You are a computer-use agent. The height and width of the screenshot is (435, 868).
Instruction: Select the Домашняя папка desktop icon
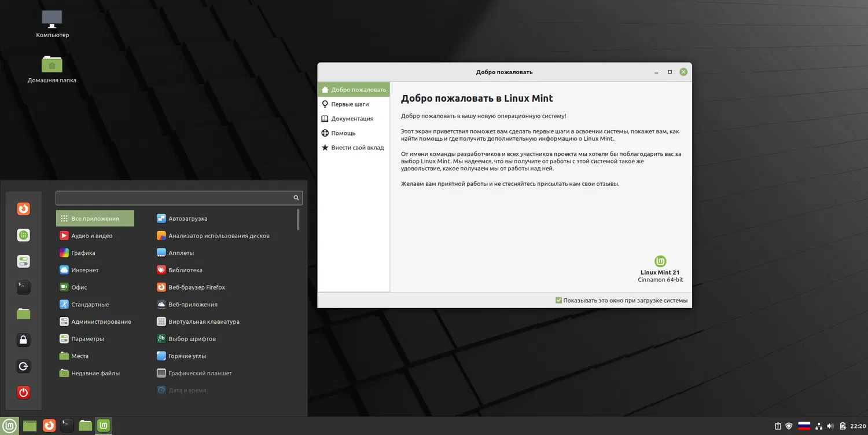52,69
